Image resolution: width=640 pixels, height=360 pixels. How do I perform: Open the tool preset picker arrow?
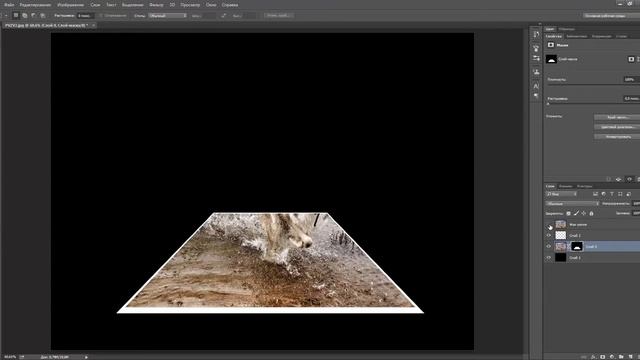(6, 16)
